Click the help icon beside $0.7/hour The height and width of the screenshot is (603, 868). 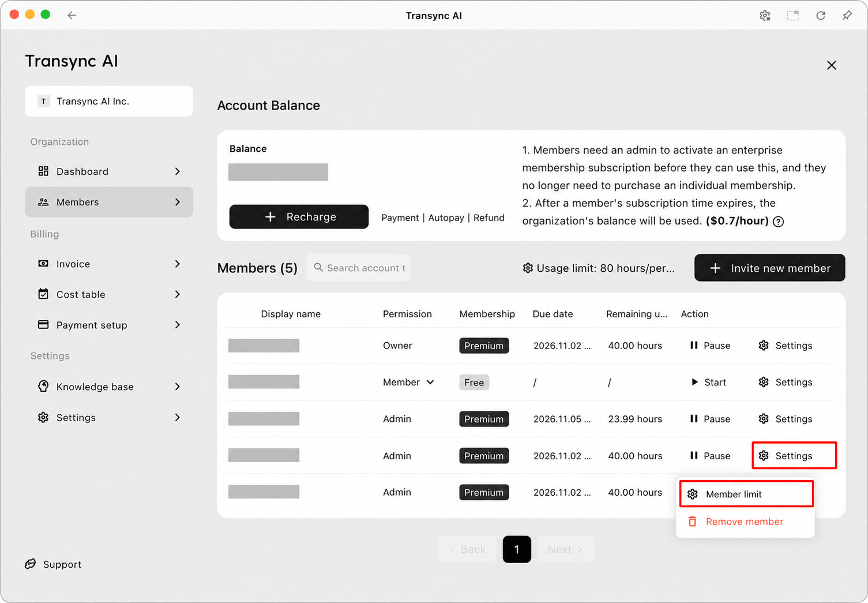(x=778, y=222)
